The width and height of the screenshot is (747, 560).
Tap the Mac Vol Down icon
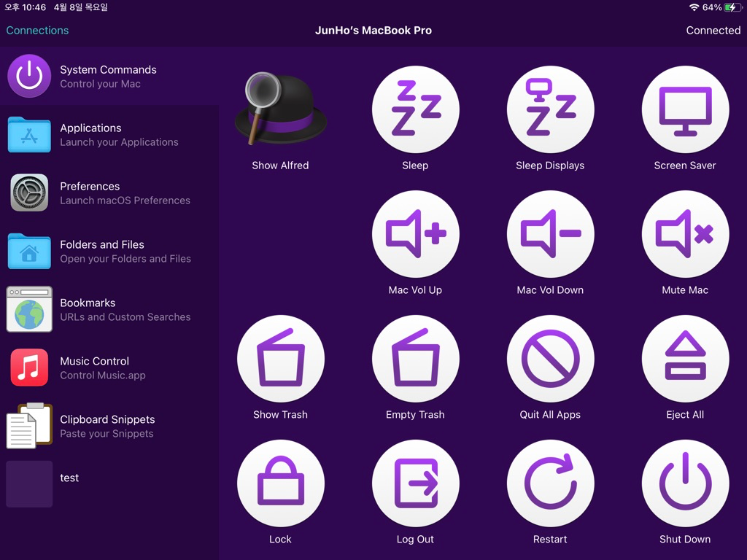click(x=550, y=234)
